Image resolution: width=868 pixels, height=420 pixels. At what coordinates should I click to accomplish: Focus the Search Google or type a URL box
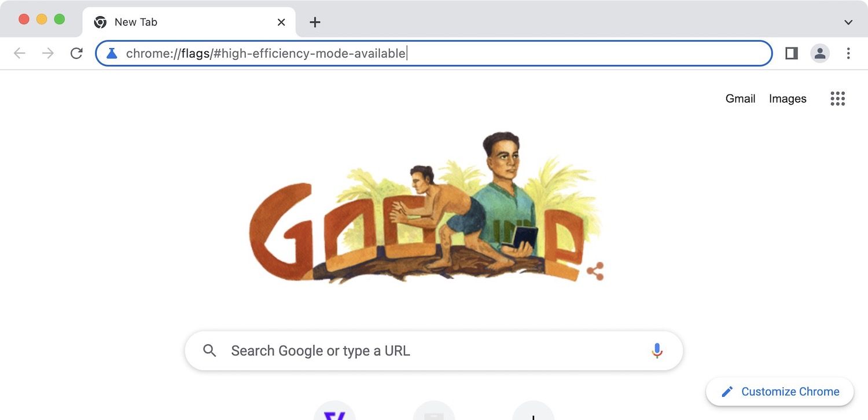[x=434, y=350]
